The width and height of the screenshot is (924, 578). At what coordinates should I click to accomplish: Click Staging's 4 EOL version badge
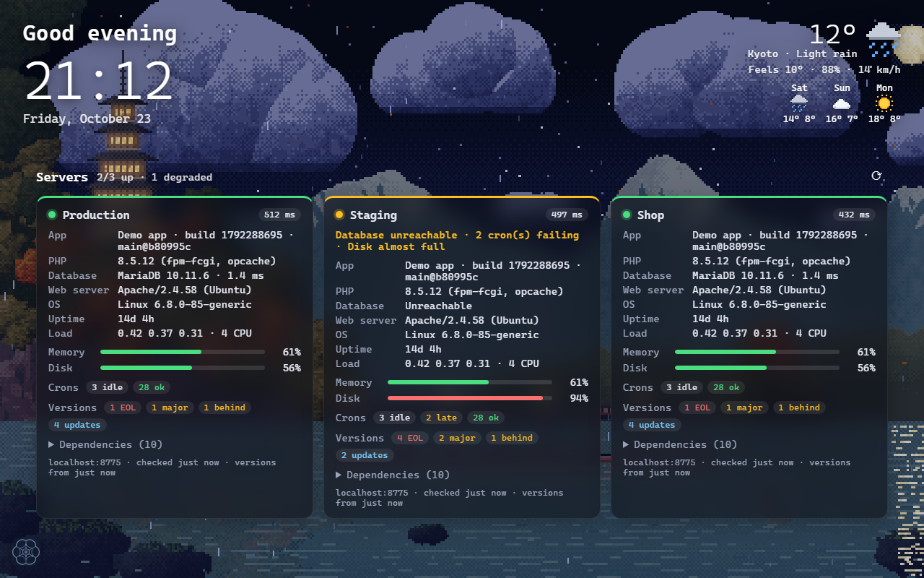tap(409, 438)
